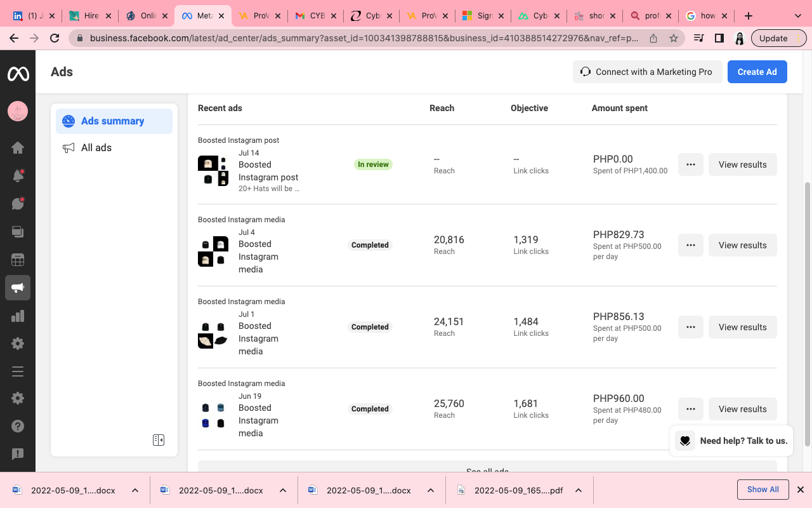Screen dimensions: 812x508
Task: Open more options for Jul 1 ad
Action: coord(691,327)
